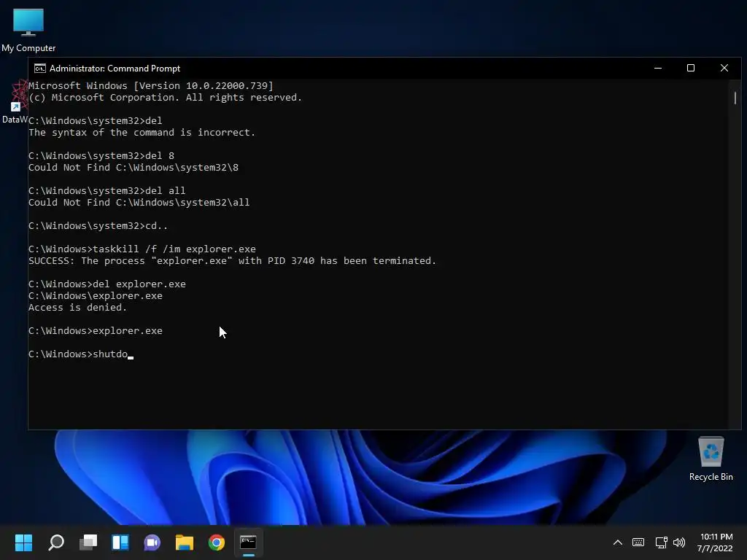This screenshot has height=560, width=747.
Task: Click 'Microsoft Windows [Version 10.0.22000.739]' line
Action: tap(150, 86)
